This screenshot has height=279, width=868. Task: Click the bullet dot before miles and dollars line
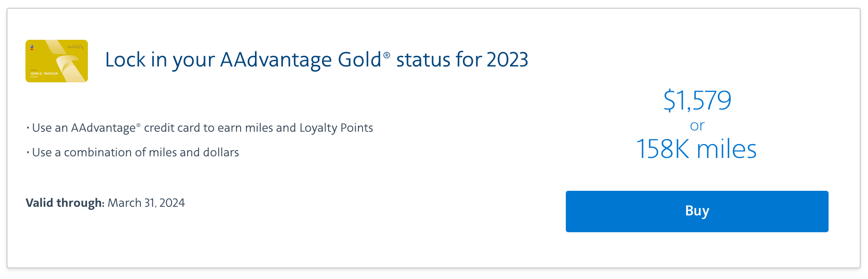pos(28,153)
